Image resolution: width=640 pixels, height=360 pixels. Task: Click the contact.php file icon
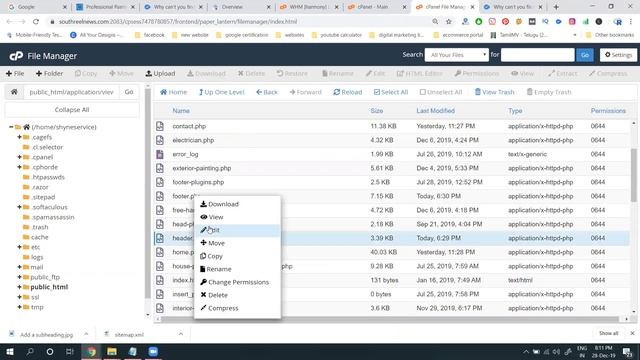pos(160,126)
